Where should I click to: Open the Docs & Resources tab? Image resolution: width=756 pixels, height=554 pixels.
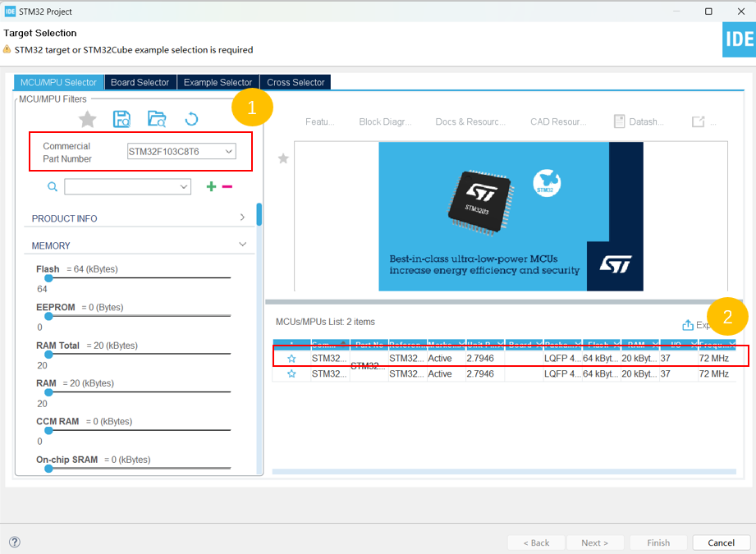click(470, 122)
